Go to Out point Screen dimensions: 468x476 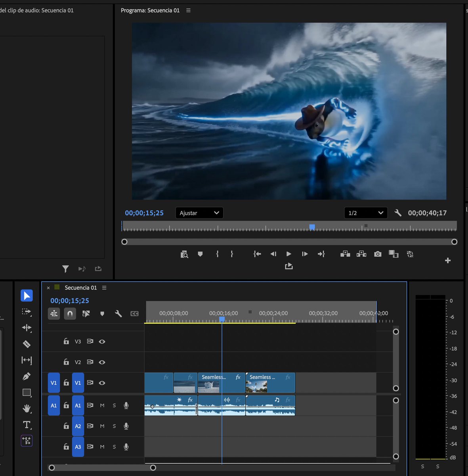[321, 254]
